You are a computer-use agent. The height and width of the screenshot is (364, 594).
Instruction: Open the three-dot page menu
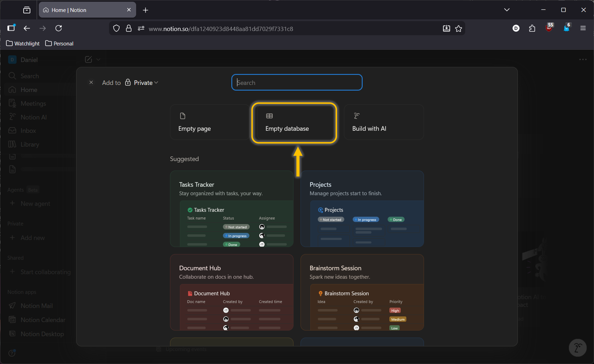(583, 59)
